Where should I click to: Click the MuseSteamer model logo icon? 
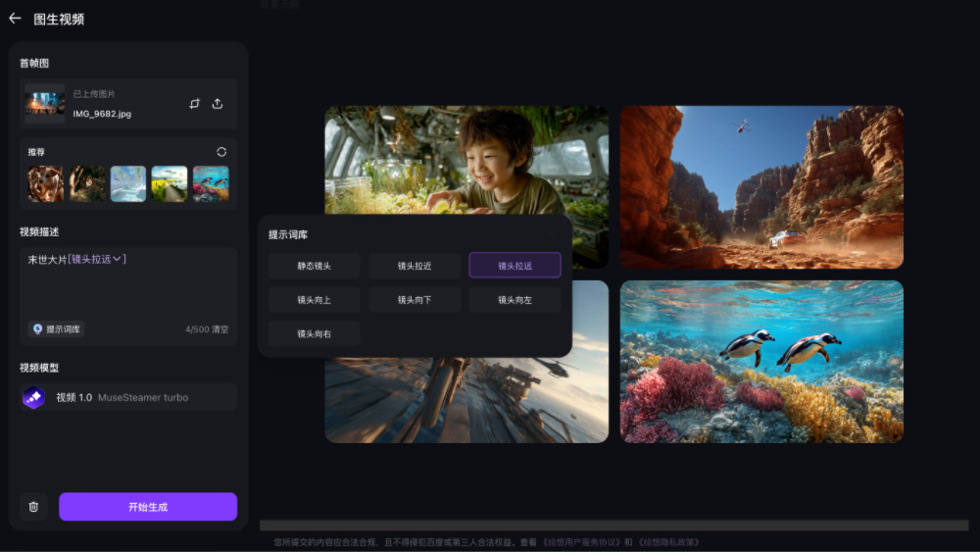click(x=34, y=397)
